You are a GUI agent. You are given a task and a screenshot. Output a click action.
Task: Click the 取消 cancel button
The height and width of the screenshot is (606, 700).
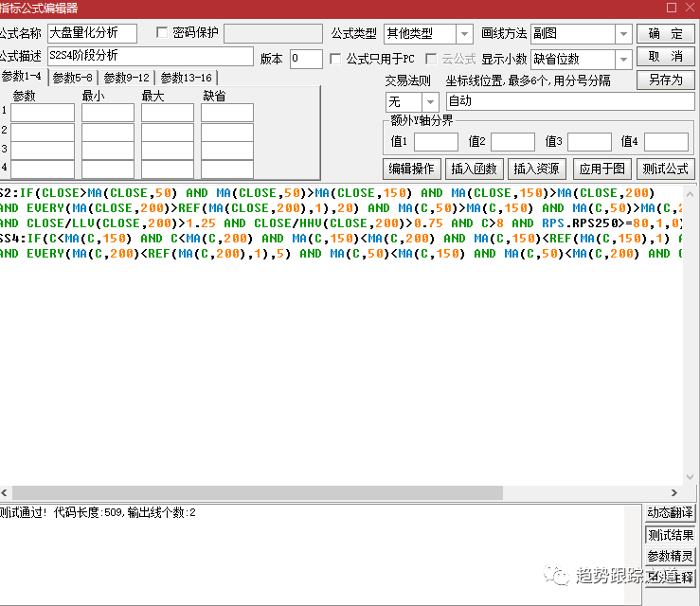(x=666, y=57)
